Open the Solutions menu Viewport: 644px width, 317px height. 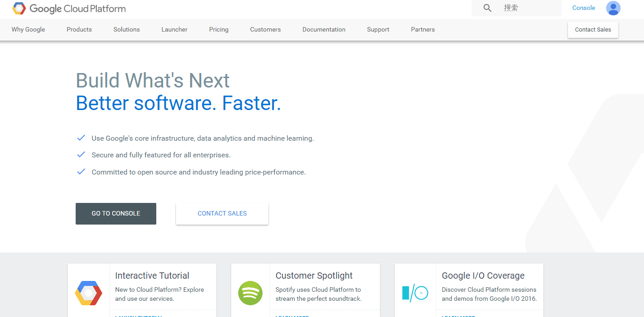127,29
